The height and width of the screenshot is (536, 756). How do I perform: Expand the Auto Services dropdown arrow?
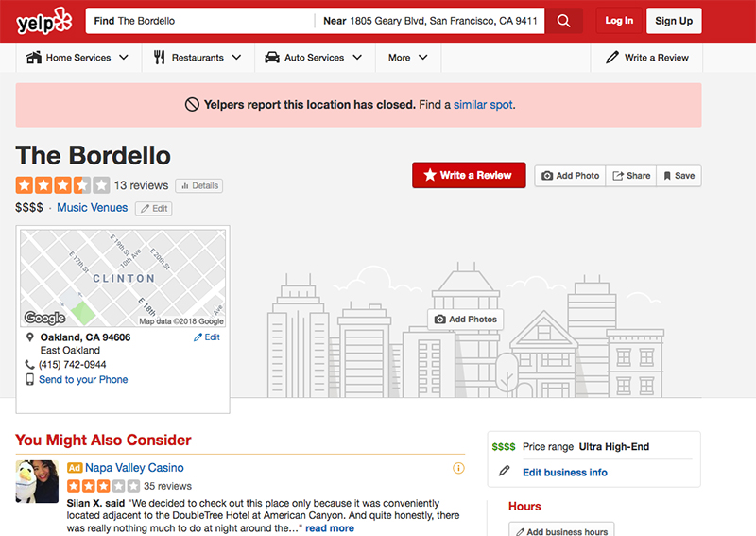357,58
